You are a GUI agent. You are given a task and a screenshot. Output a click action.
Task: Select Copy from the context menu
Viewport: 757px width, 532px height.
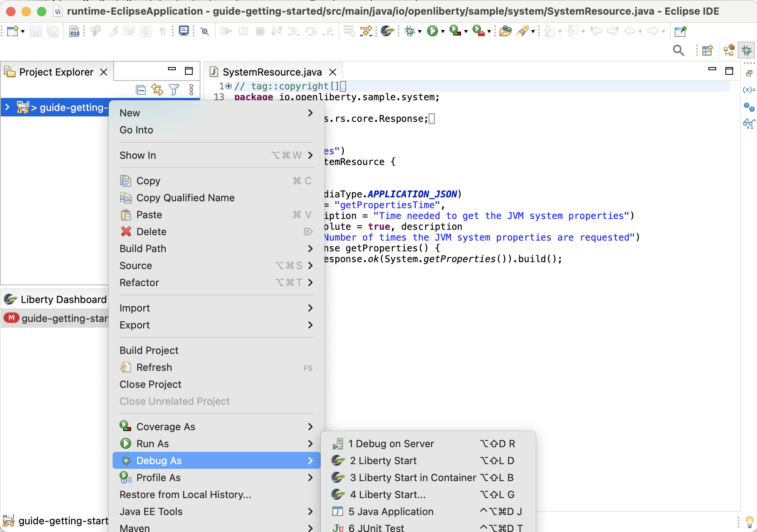coord(217,181)
